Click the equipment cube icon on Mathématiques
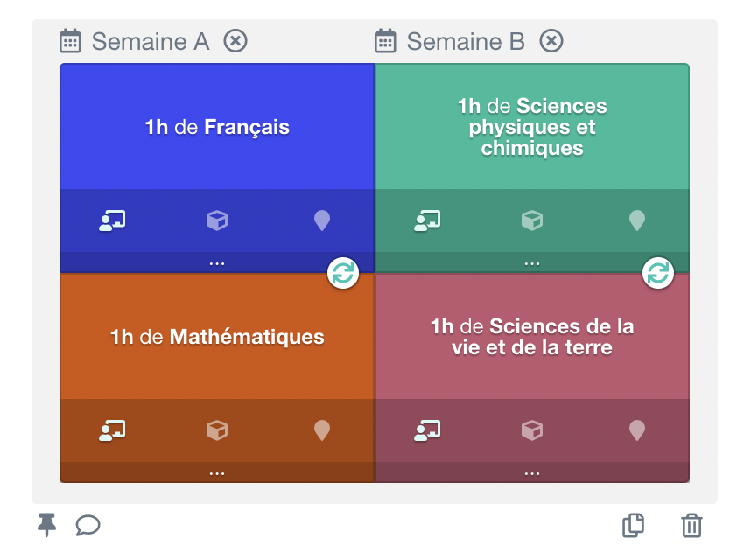This screenshot has width=744, height=560. point(216,430)
